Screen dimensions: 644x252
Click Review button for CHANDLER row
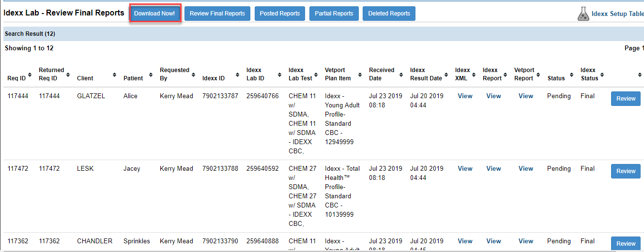tap(626, 244)
